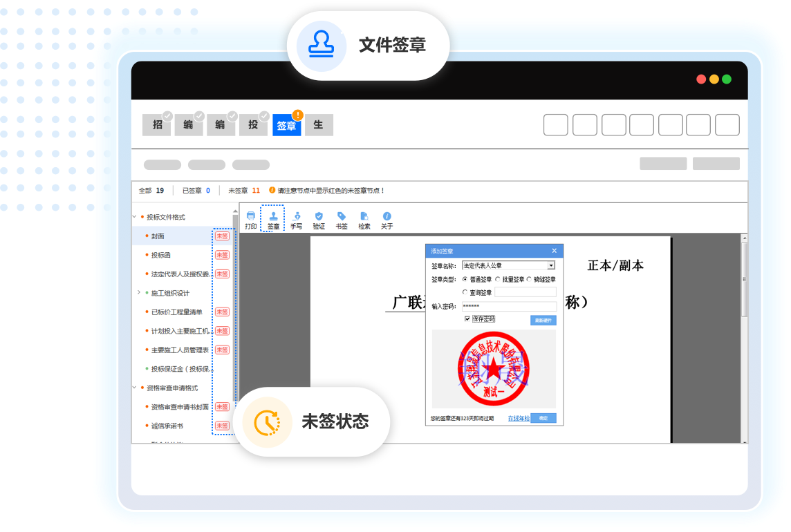This screenshot has width=791, height=532.
Task: Collapse the 投标文件格式 tree group
Action: [134, 217]
